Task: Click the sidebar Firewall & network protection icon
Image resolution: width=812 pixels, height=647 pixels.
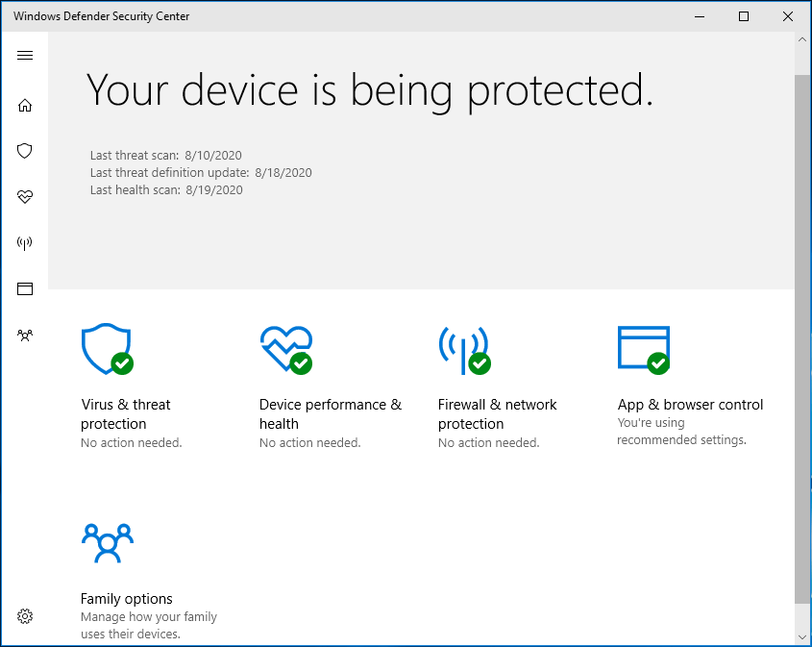Action: pyautogui.click(x=25, y=242)
